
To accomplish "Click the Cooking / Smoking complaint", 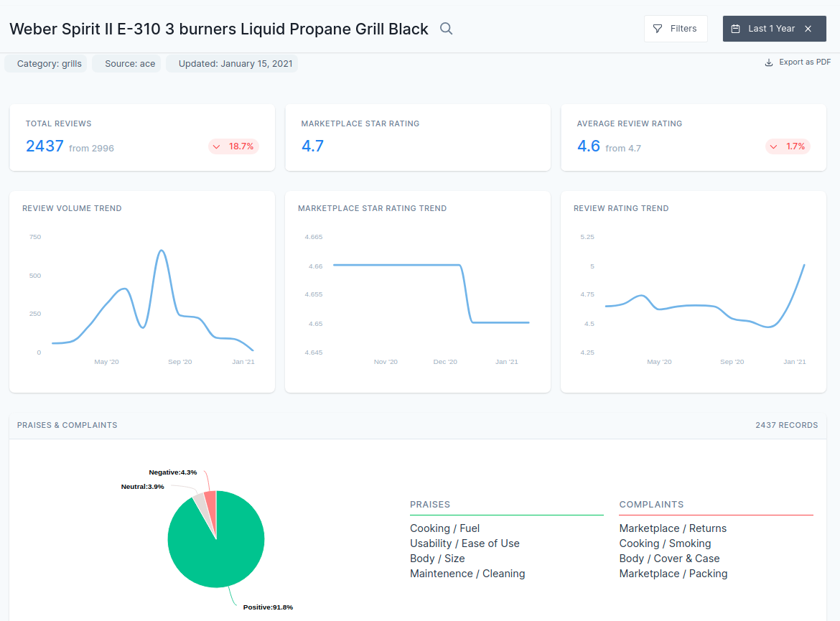I will [665, 543].
